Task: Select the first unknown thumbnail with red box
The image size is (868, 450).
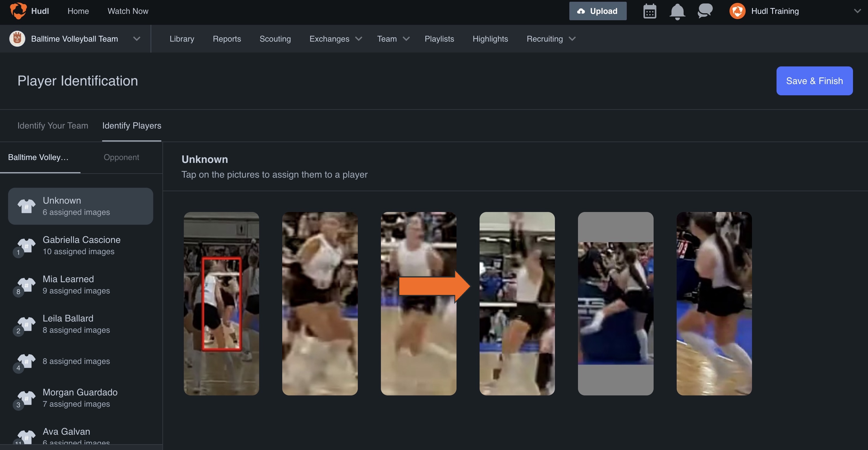Action: coord(221,304)
